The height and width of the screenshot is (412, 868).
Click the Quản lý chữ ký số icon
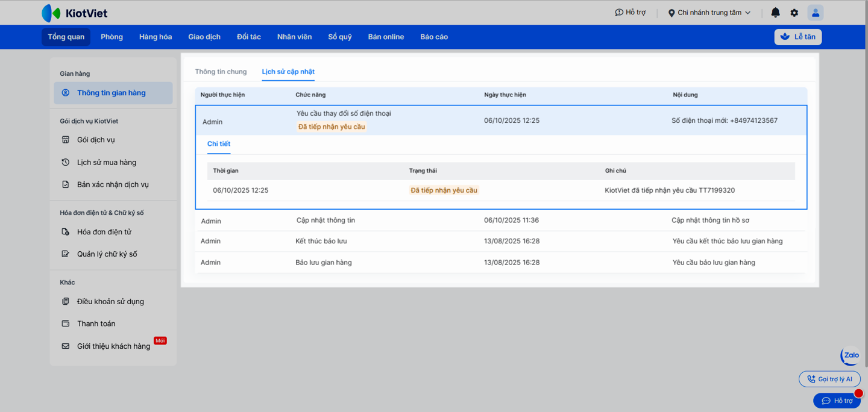66,254
